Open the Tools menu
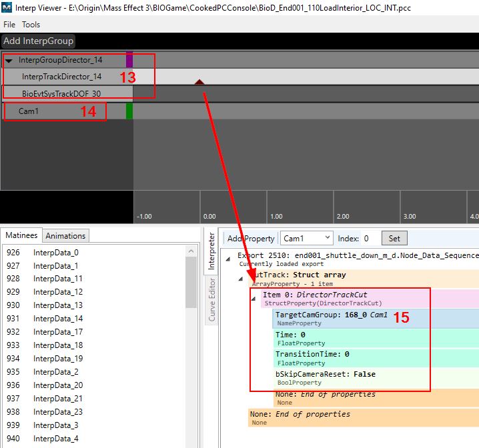Screen dimensions: 479x448 click(x=31, y=25)
